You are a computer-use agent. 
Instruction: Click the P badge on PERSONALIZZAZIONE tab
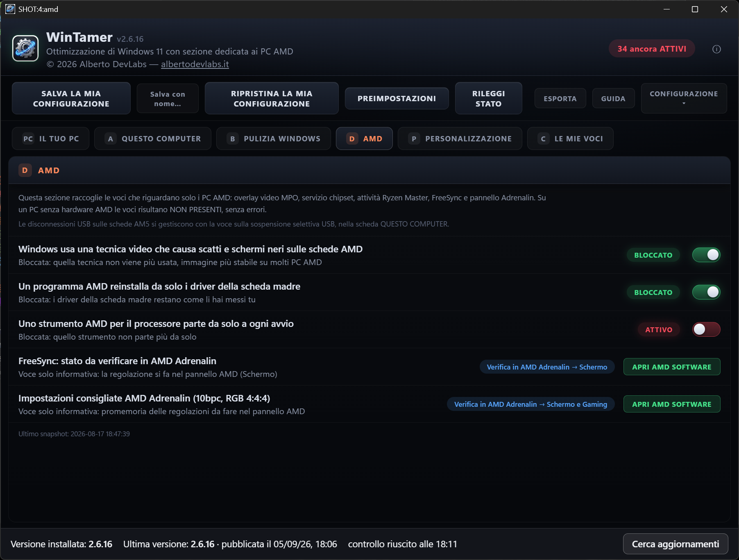[x=414, y=139]
